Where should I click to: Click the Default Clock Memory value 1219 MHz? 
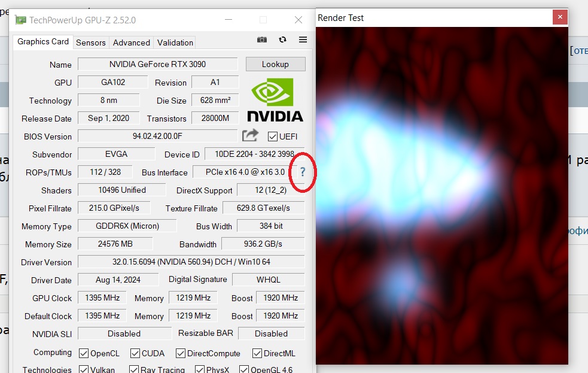pos(193,316)
